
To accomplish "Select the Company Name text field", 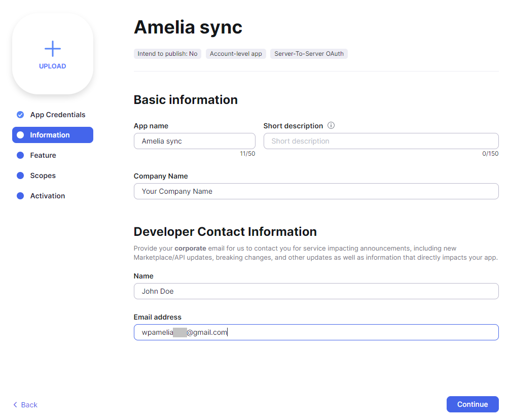I will (x=316, y=191).
